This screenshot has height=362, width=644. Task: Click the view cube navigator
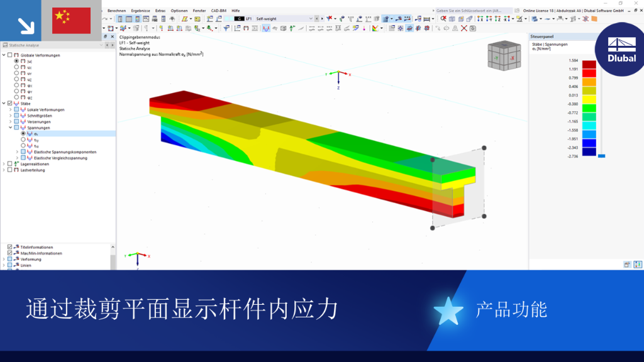[504, 55]
